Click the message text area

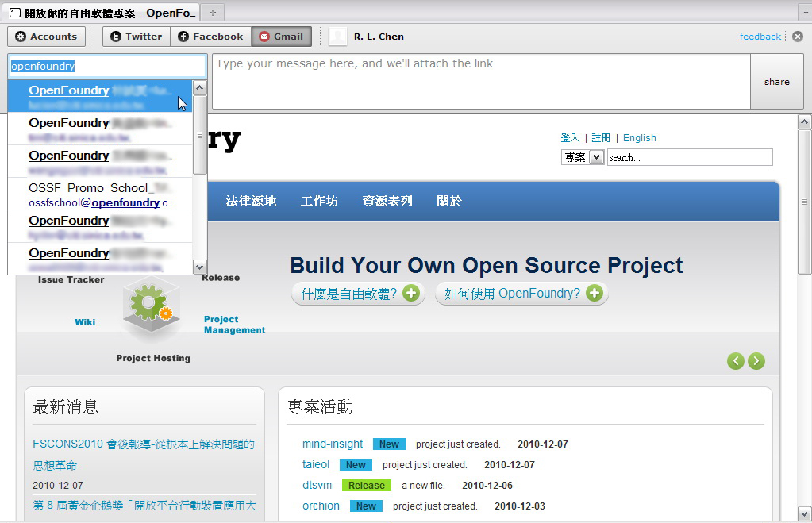[x=481, y=81]
